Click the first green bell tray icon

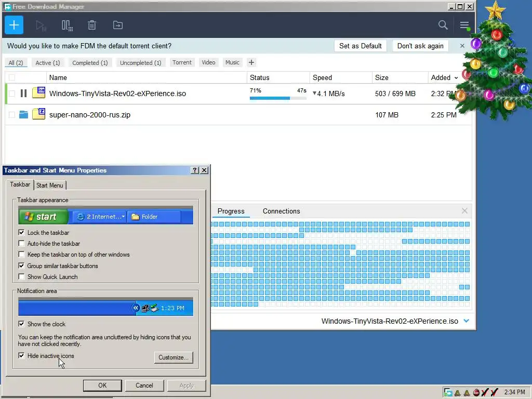click(x=457, y=393)
